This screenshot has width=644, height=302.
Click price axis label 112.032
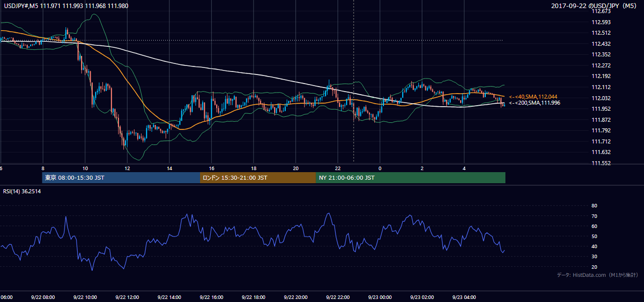point(601,98)
